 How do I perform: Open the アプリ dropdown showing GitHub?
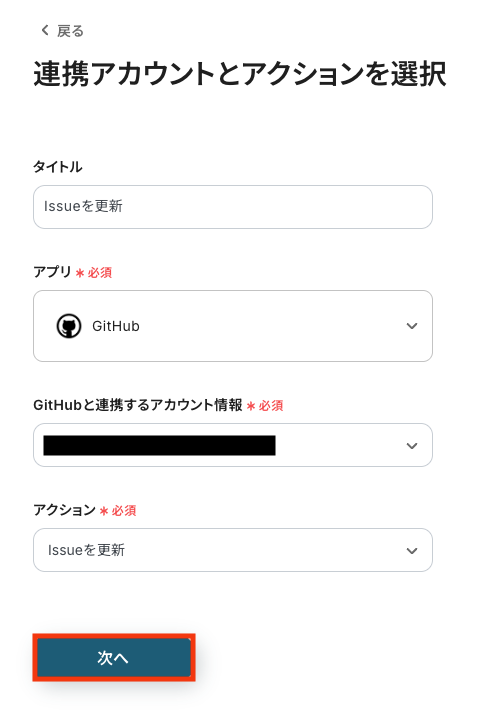pos(233,326)
